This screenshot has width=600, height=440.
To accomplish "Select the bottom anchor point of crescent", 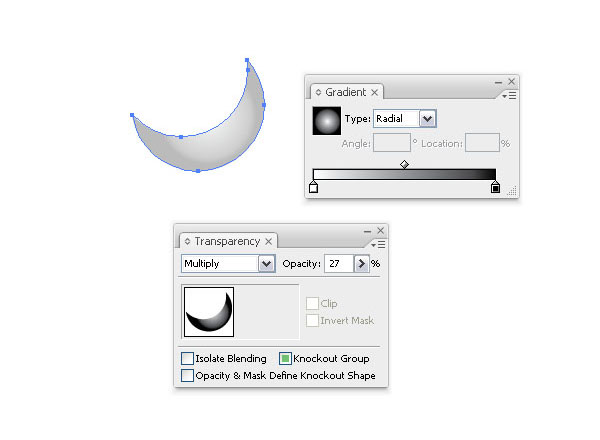I will (x=198, y=171).
